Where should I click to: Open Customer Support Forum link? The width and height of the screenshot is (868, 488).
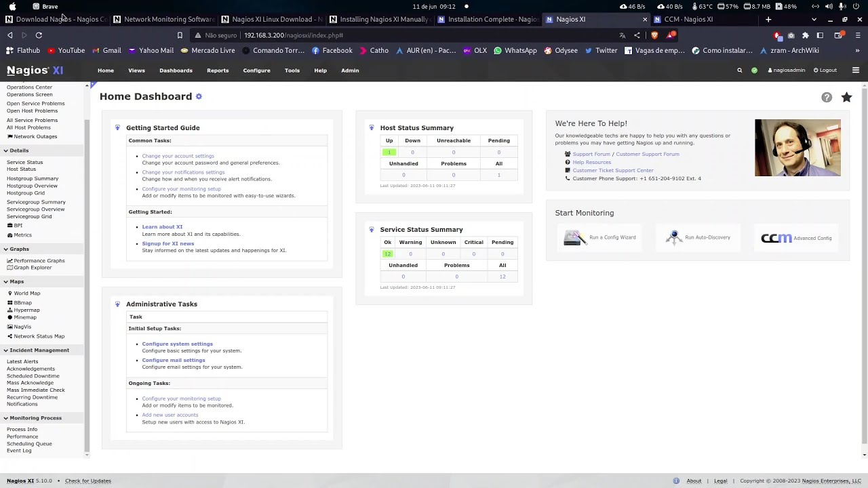pyautogui.click(x=648, y=154)
